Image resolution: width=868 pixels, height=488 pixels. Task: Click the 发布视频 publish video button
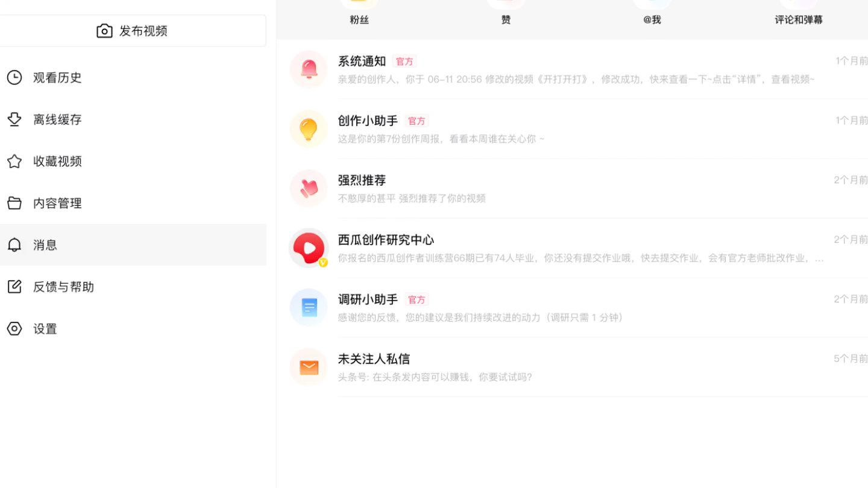[133, 31]
